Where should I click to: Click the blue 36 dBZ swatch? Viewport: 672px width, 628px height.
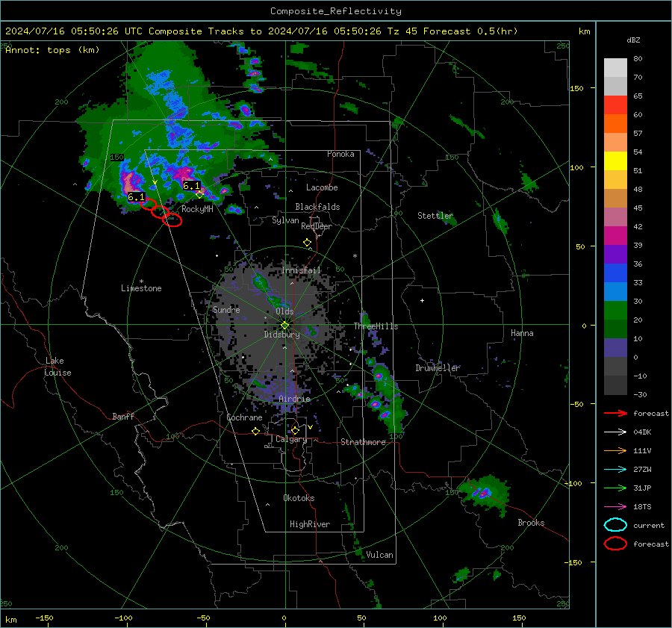(x=615, y=273)
